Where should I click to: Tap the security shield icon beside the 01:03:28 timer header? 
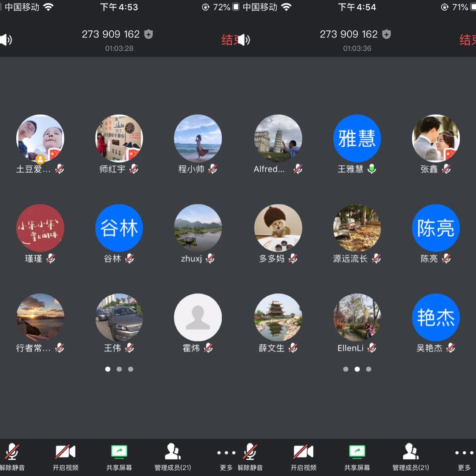[149, 34]
